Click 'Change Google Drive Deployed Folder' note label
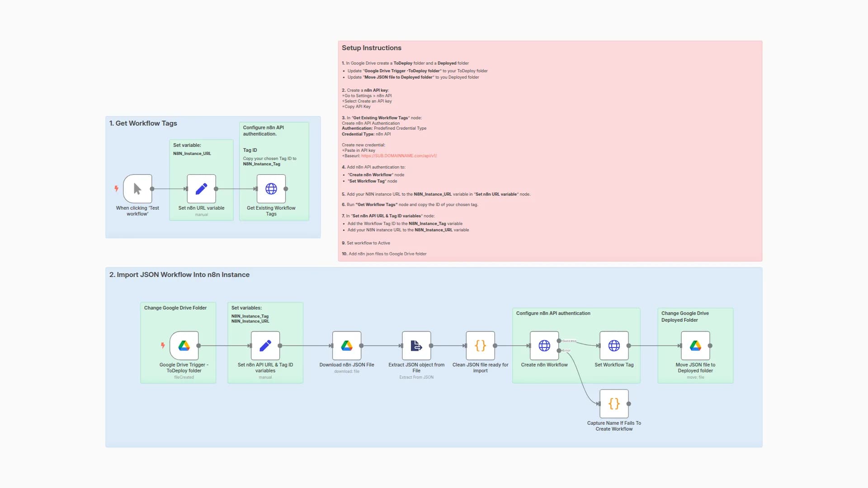This screenshot has width=868, height=488. [x=685, y=316]
